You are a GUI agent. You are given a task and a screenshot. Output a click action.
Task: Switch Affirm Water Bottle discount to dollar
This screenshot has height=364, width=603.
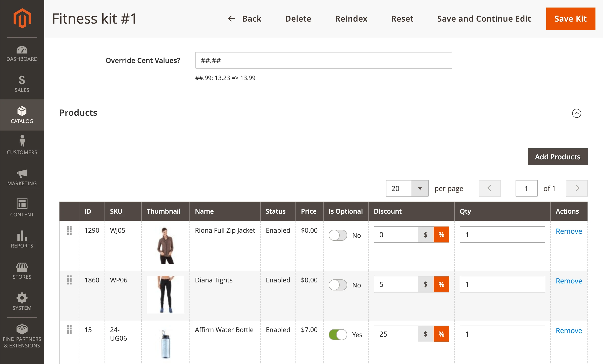426,334
